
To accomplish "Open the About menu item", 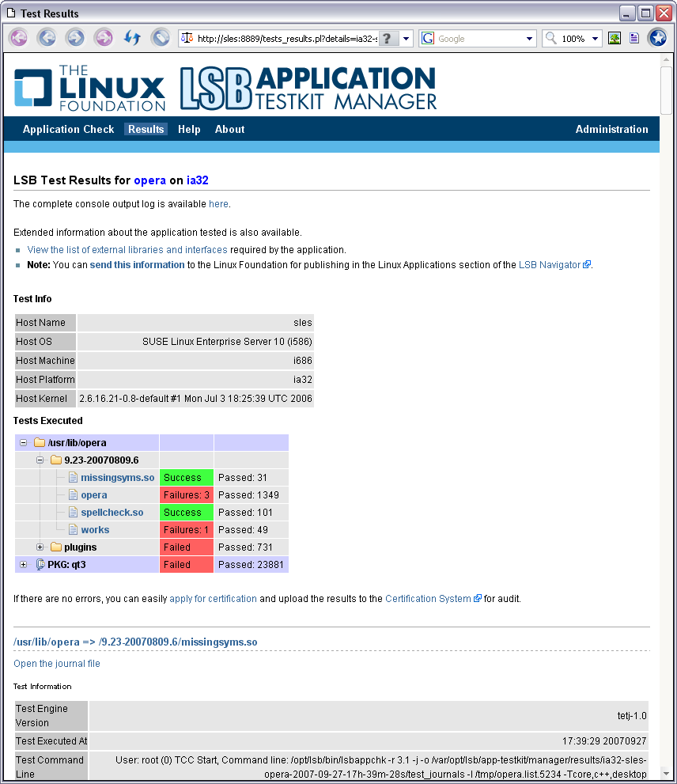I will (230, 129).
